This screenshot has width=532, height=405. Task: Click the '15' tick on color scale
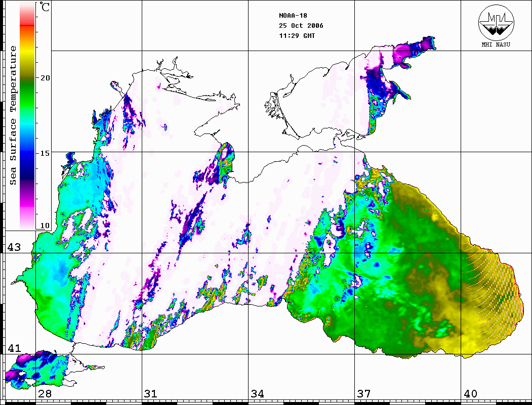[x=45, y=153]
